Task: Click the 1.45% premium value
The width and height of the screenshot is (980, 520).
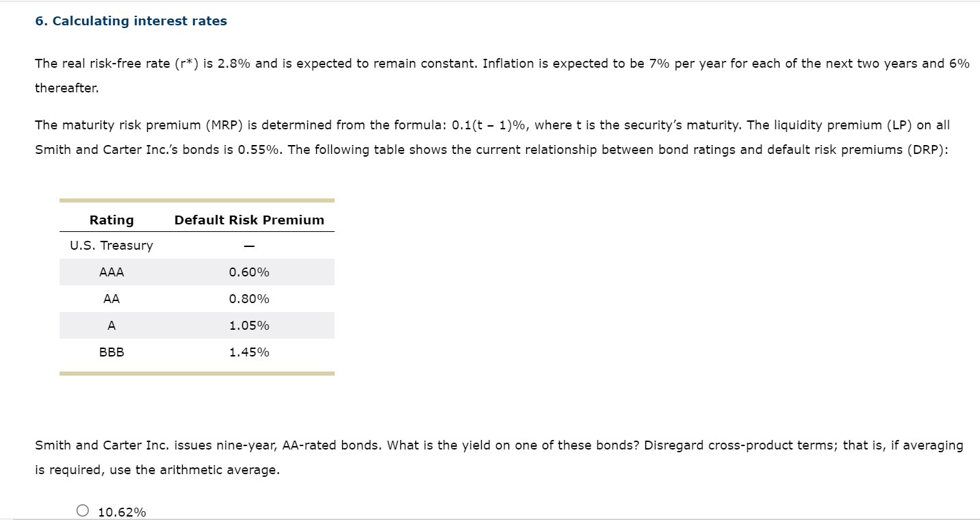Action: (x=249, y=352)
